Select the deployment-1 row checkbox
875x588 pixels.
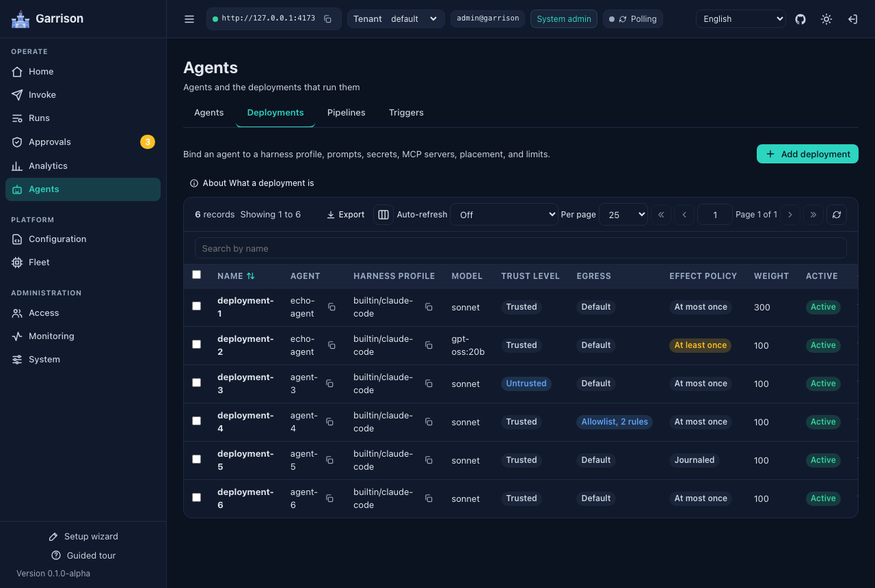tap(197, 306)
